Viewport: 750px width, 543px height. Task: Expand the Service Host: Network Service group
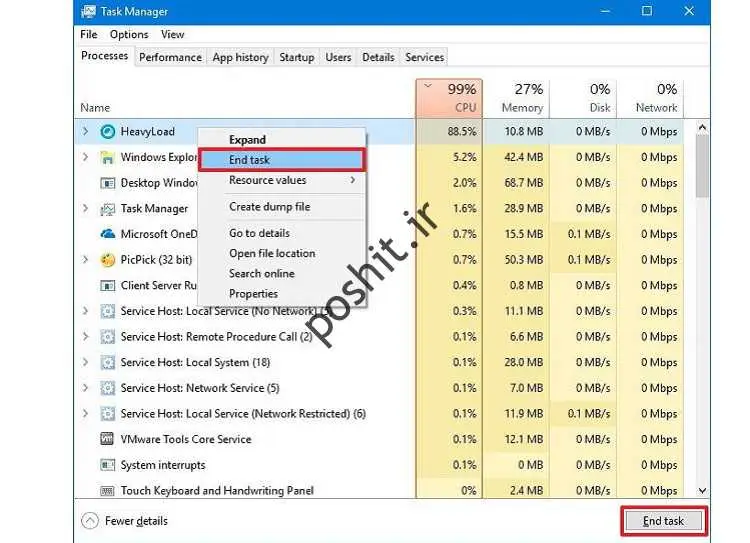[x=86, y=388]
